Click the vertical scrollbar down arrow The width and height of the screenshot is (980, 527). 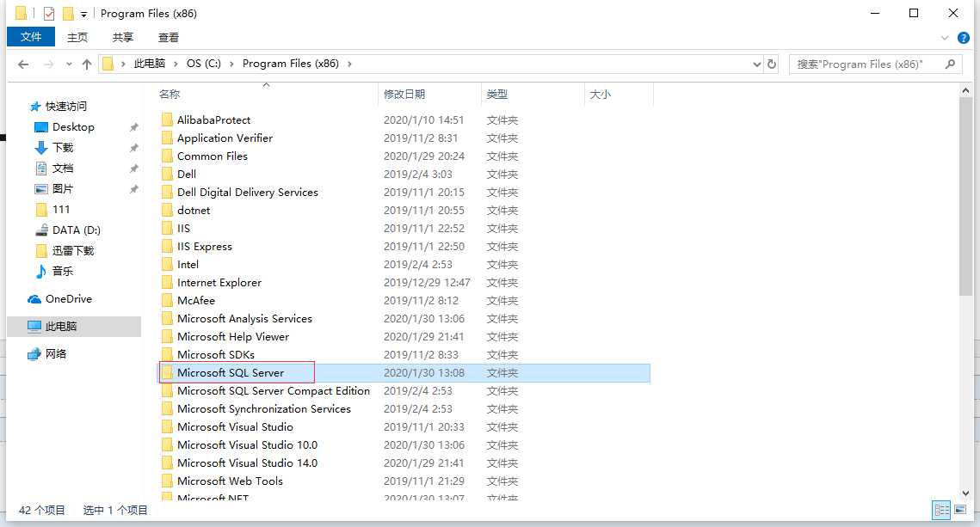point(965,493)
